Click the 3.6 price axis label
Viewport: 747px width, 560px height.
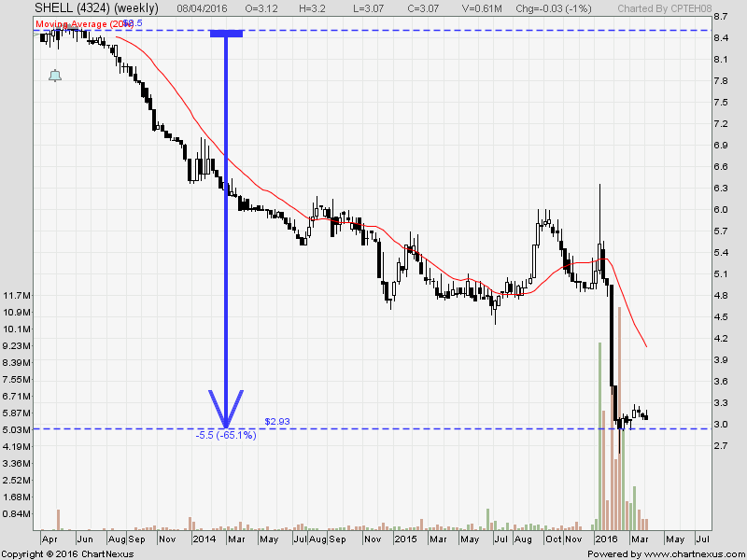click(721, 381)
